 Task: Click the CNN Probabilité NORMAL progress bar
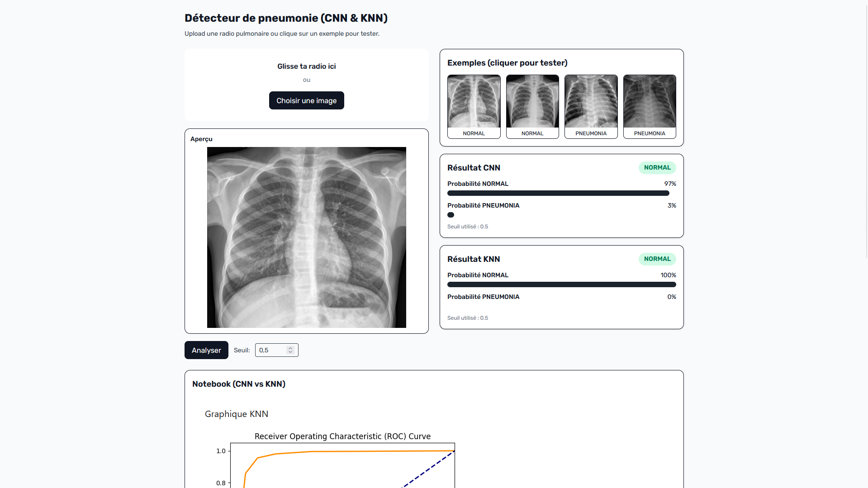tap(558, 193)
